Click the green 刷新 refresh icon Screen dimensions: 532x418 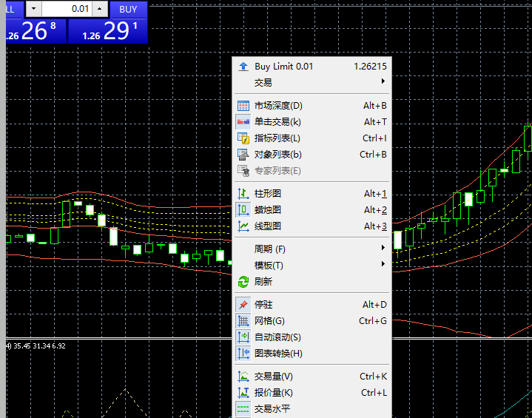(x=243, y=282)
